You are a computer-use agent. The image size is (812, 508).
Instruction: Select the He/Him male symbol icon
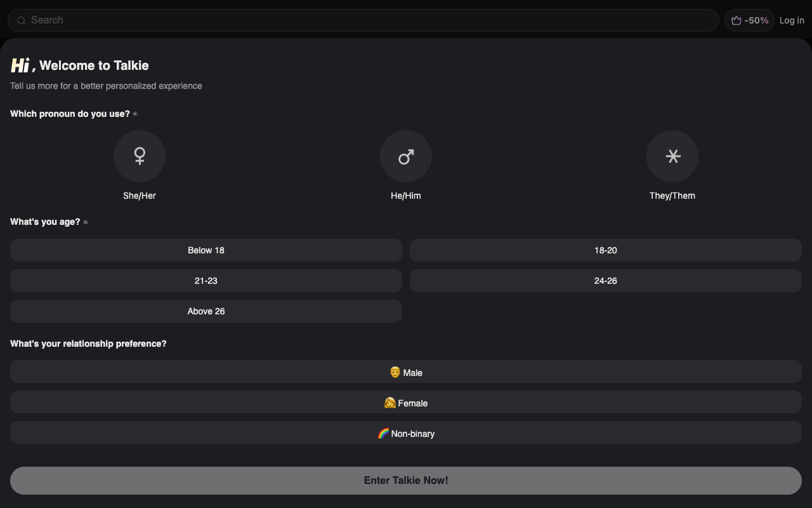[x=406, y=156]
